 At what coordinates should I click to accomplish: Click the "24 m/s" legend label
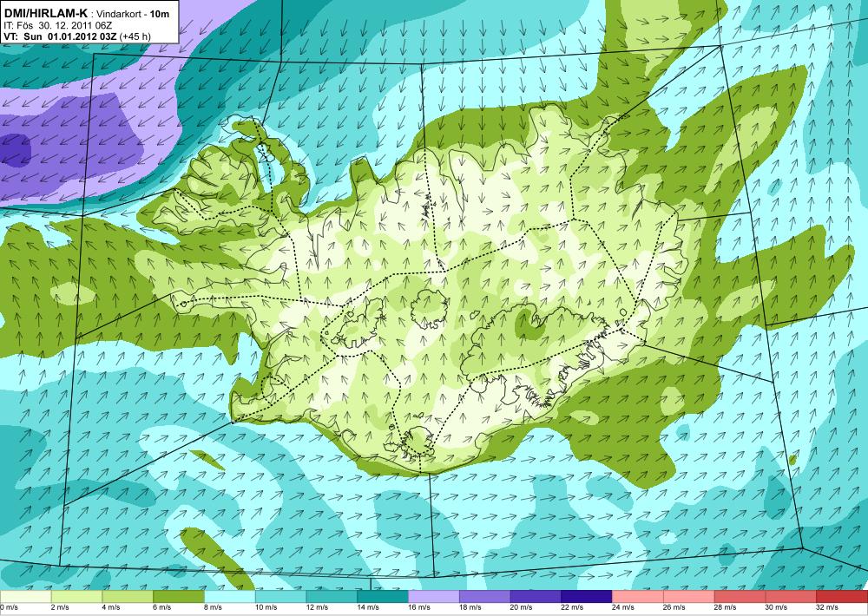point(623,607)
